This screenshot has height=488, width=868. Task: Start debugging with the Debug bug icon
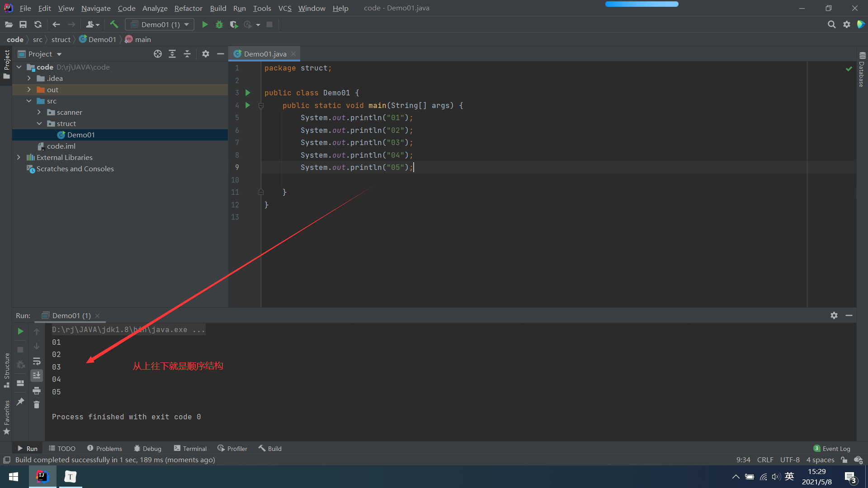[219, 24]
